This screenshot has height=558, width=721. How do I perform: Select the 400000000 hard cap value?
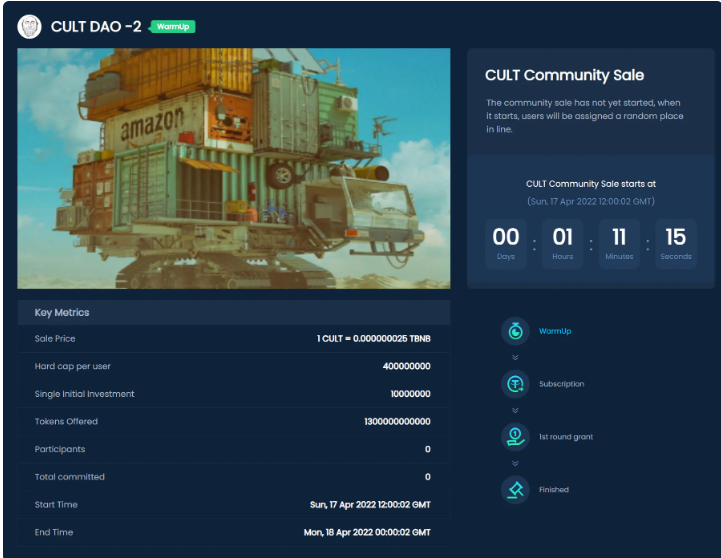point(406,366)
